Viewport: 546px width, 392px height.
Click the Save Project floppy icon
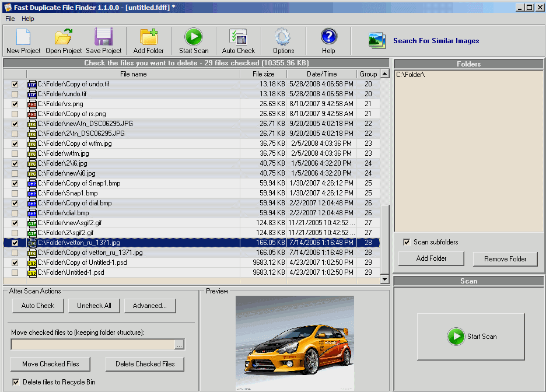104,37
